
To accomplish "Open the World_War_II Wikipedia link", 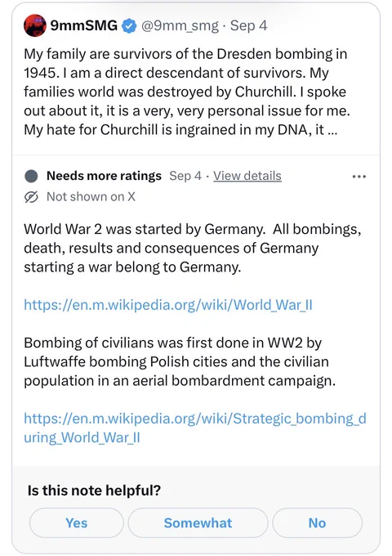I will (x=168, y=305).
